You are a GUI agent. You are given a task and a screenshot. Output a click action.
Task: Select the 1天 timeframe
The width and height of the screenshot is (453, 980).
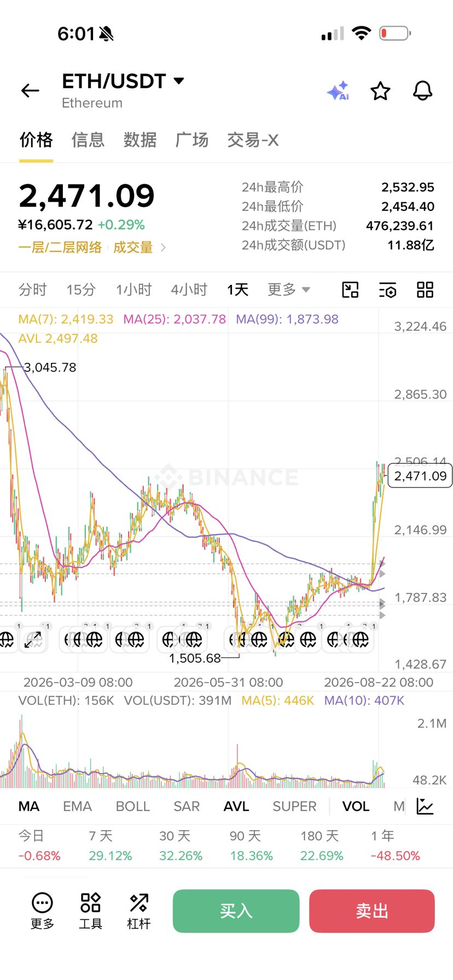[x=238, y=290]
